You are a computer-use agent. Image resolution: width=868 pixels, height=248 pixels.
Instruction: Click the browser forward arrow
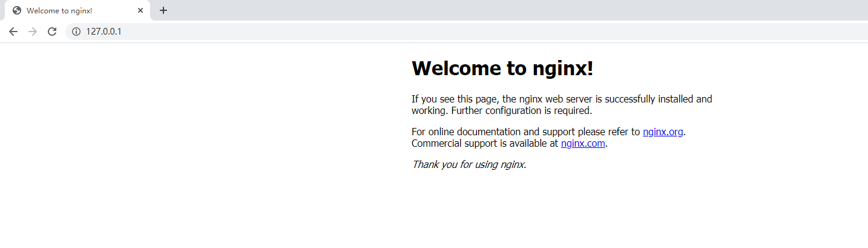(33, 32)
